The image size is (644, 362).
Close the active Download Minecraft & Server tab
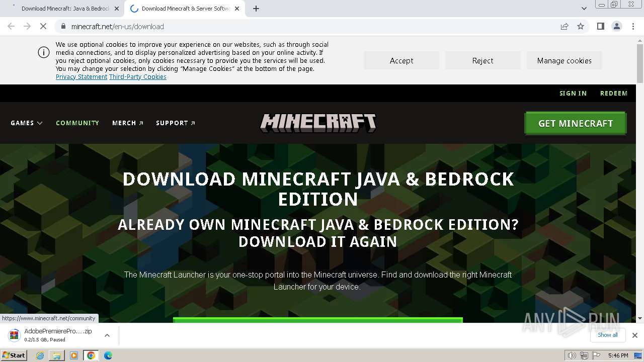[237, 9]
